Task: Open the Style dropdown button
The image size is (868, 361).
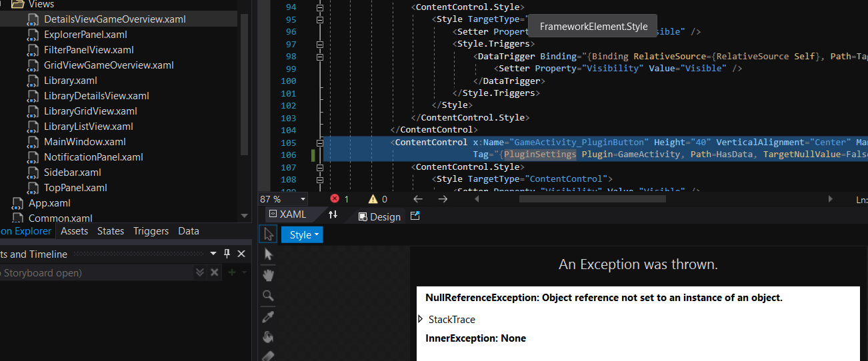Action: point(302,234)
